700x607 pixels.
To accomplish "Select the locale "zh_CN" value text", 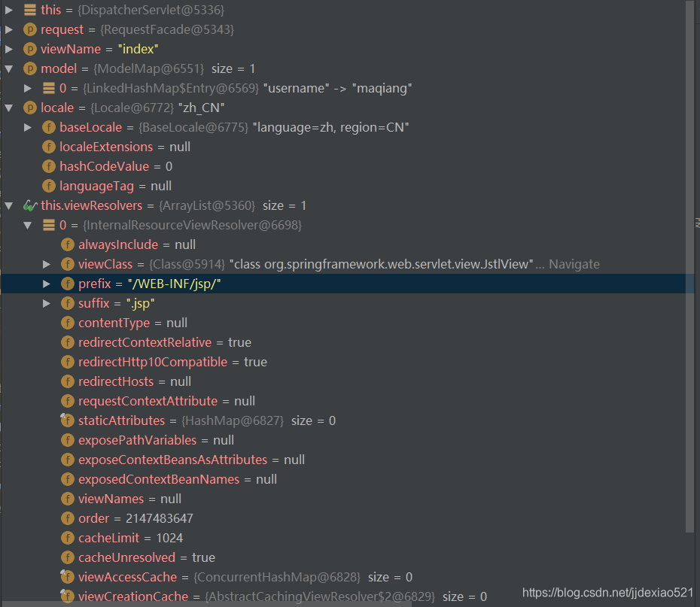I will coord(201,108).
